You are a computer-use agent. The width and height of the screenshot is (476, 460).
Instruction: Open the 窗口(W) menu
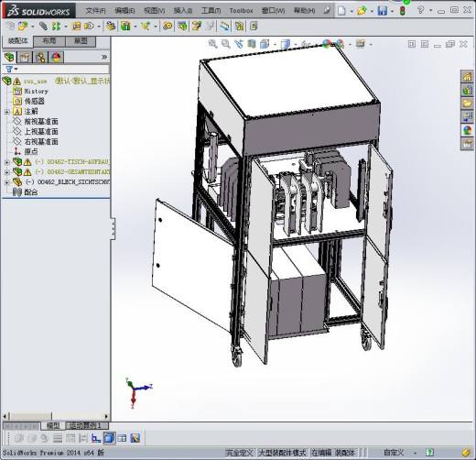[x=273, y=11]
